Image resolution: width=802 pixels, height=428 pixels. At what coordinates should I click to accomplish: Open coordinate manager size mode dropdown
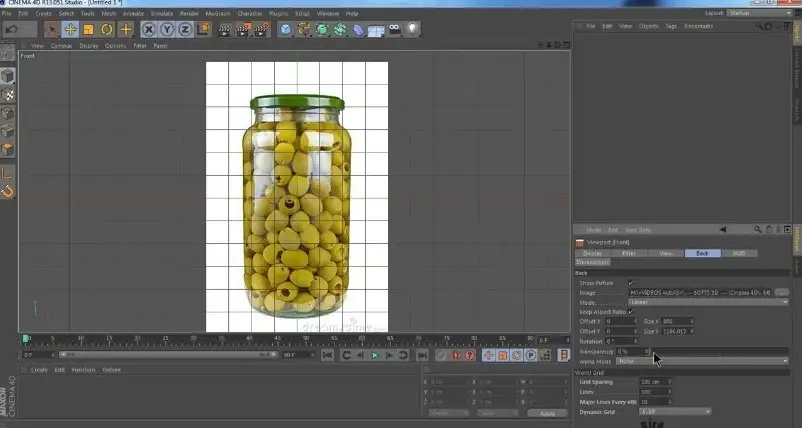pos(497,413)
